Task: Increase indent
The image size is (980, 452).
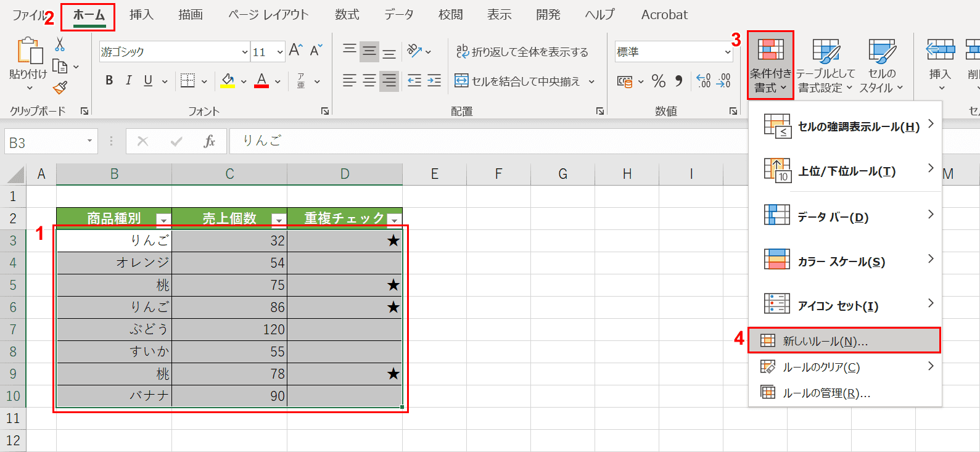Action: pyautogui.click(x=434, y=80)
